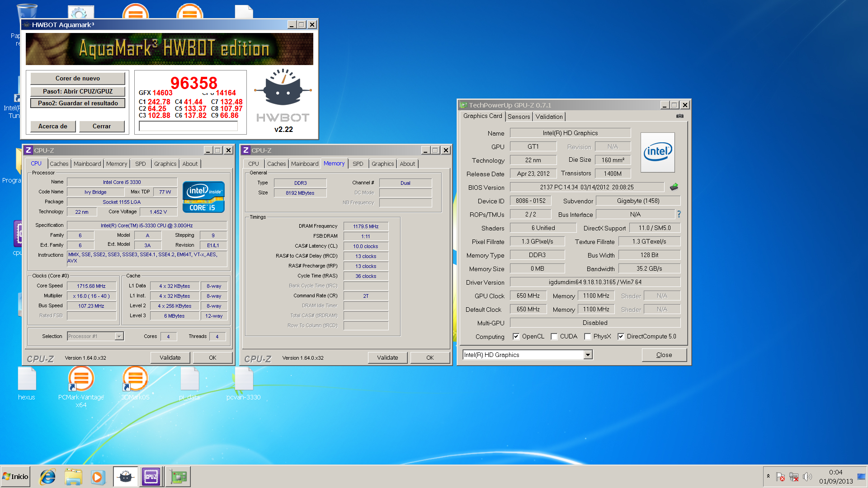The height and width of the screenshot is (488, 868).
Task: Toggle the DirectCompute 5.0 checkbox
Action: [621, 337]
